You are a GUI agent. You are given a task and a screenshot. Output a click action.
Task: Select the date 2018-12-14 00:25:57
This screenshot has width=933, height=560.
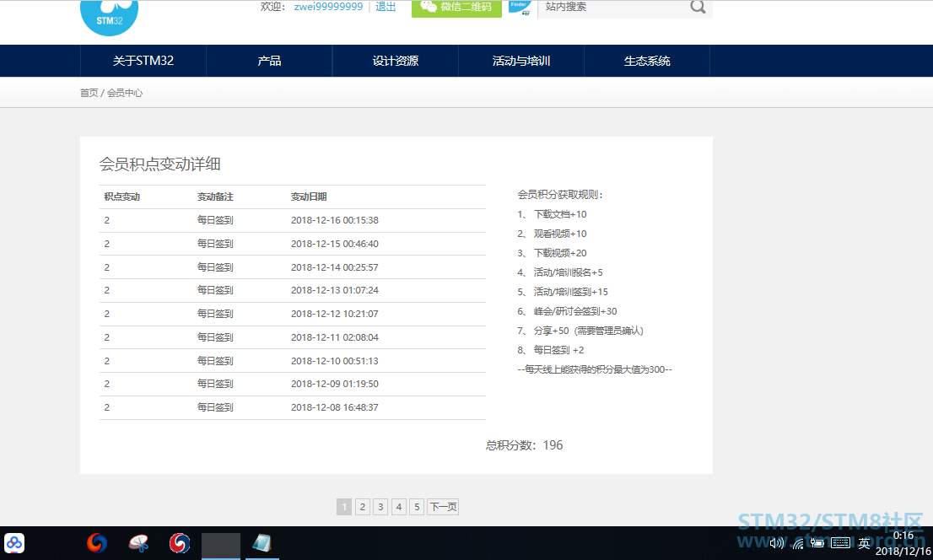pyautogui.click(x=334, y=268)
